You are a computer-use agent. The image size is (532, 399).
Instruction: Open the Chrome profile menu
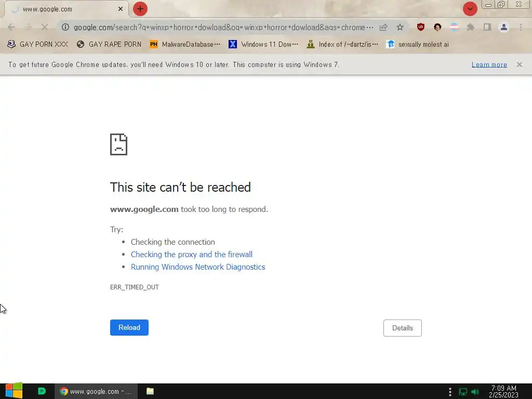coord(504,27)
